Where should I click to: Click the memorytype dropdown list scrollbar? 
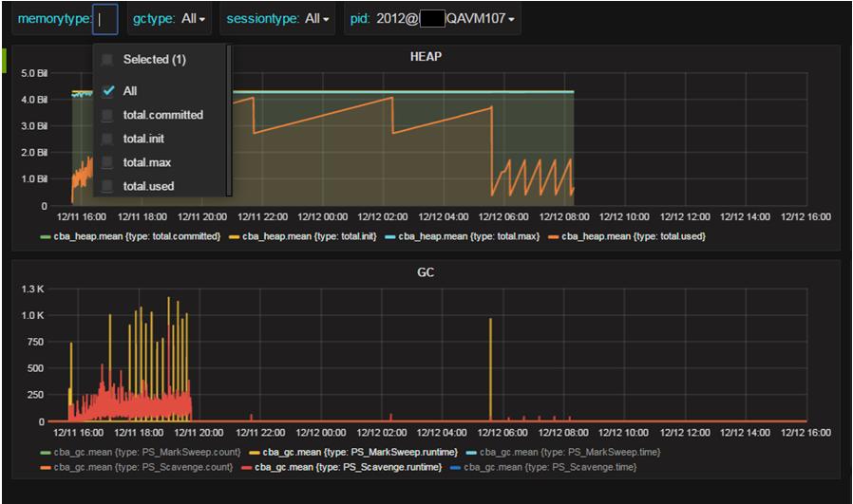pos(229,120)
